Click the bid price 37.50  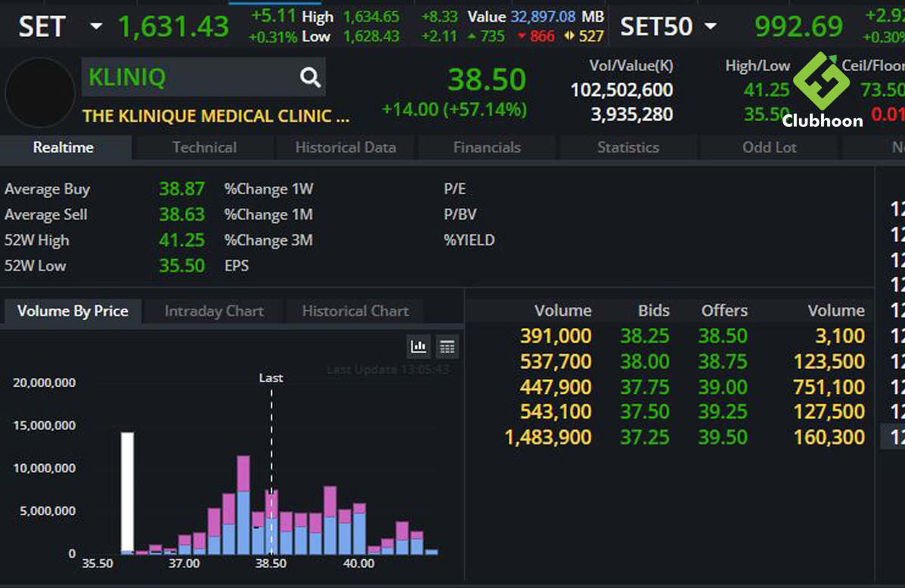point(645,412)
